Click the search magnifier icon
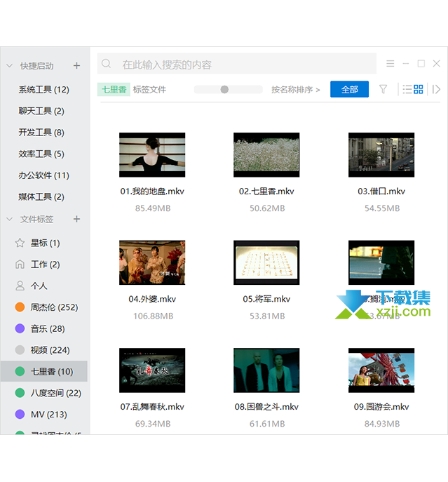The height and width of the screenshot is (482, 448). (107, 64)
